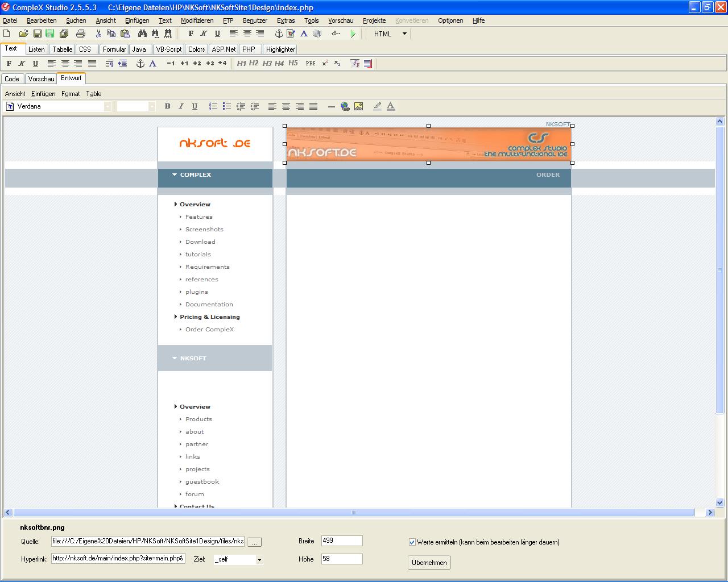The image size is (728, 582).
Task: Make text bold in the Entwurf toolbar
Action: (167, 106)
